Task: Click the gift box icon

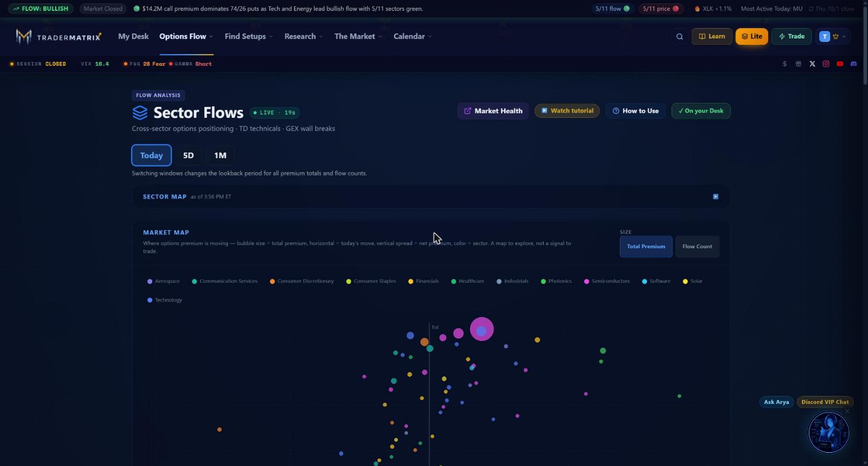Action: tap(799, 64)
